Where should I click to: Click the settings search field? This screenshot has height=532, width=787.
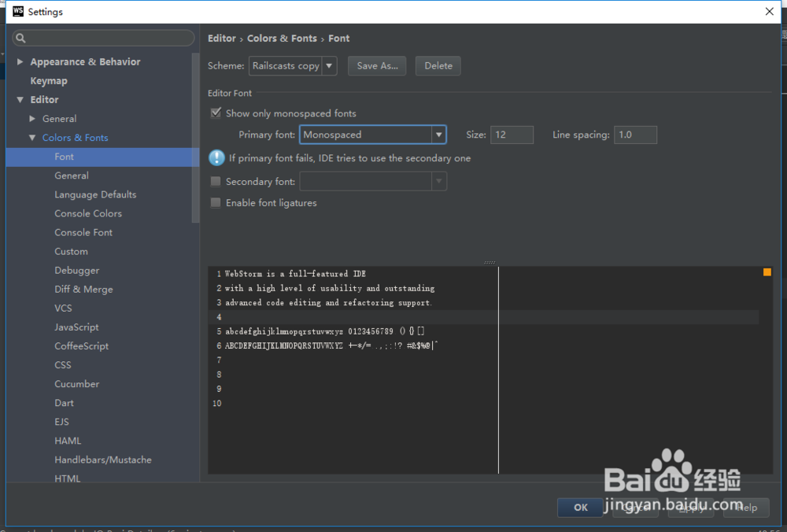pyautogui.click(x=103, y=38)
